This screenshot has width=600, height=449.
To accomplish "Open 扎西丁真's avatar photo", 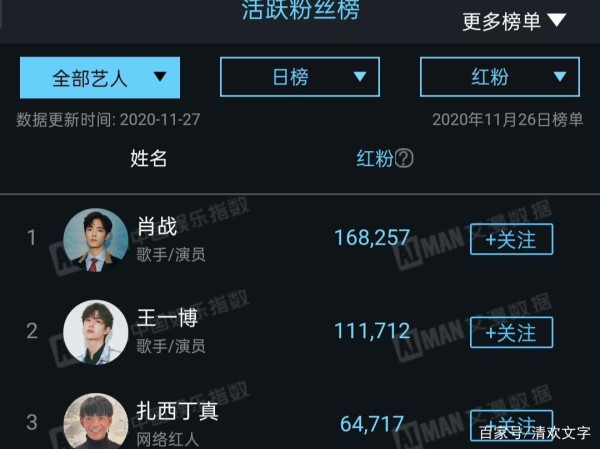I will [96, 421].
